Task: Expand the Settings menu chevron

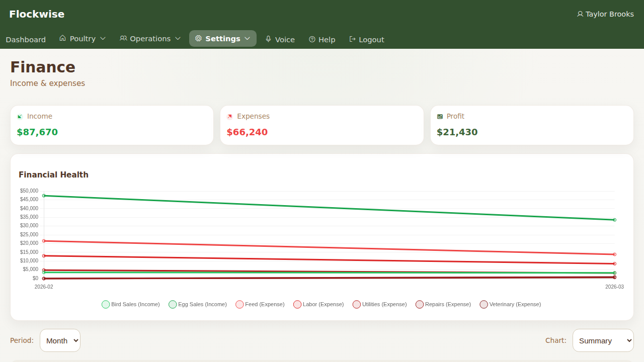Action: (x=247, y=38)
